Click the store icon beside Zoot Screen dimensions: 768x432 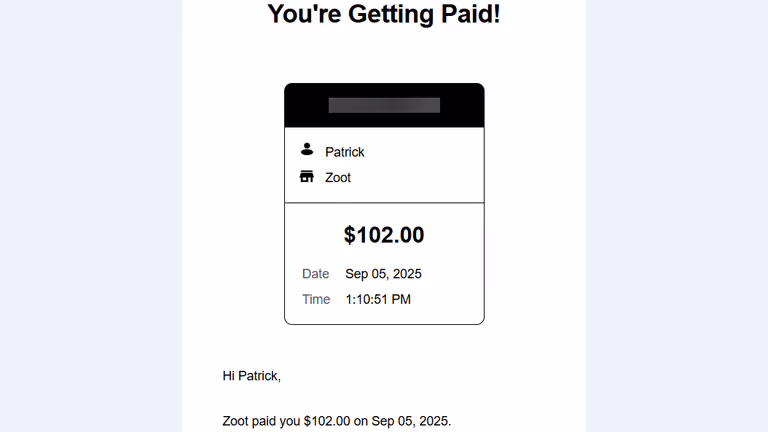pos(307,176)
